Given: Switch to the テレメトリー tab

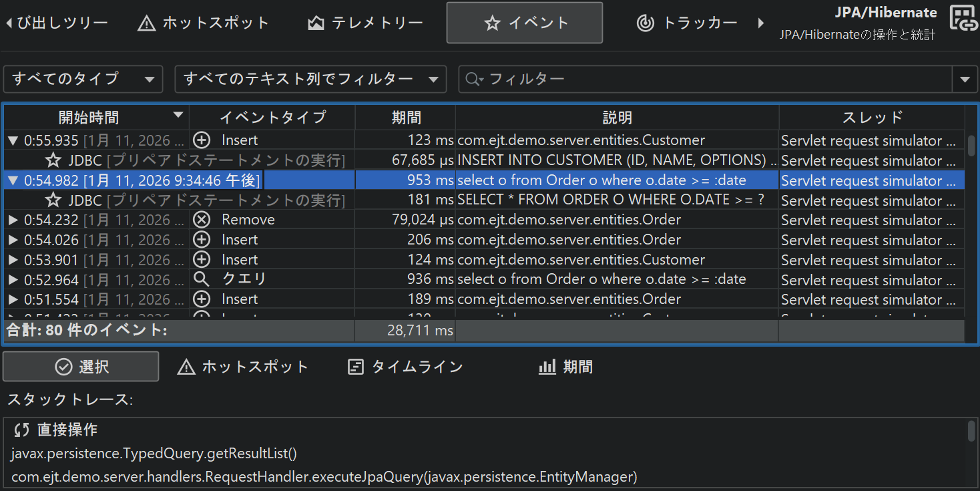Looking at the screenshot, I should [366, 23].
